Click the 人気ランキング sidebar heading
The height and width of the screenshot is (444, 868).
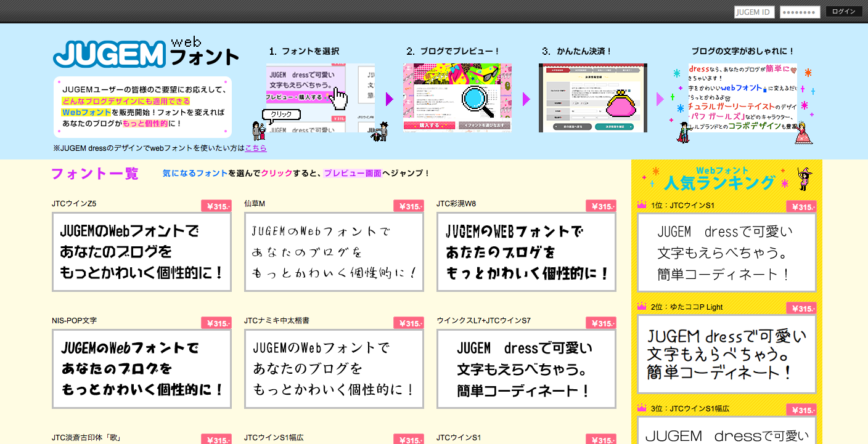[719, 183]
